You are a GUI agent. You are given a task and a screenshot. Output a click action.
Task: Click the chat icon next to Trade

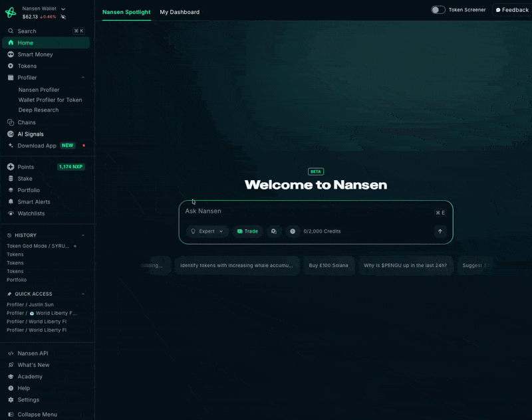(x=273, y=231)
